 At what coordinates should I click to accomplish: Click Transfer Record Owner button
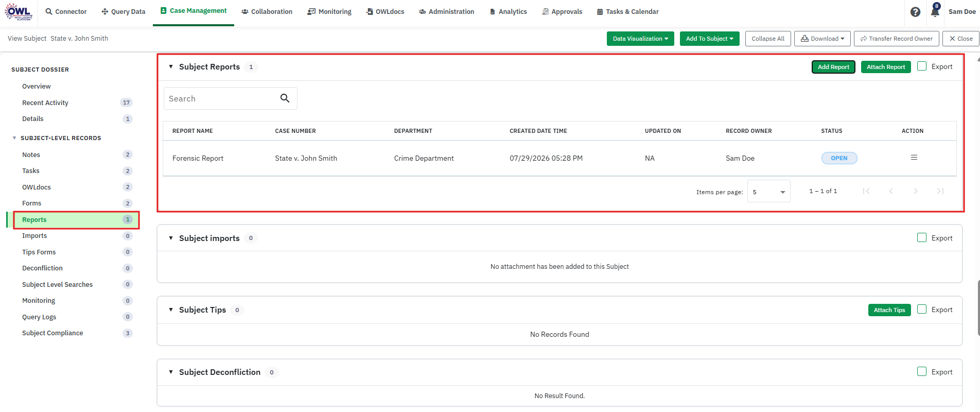click(896, 39)
